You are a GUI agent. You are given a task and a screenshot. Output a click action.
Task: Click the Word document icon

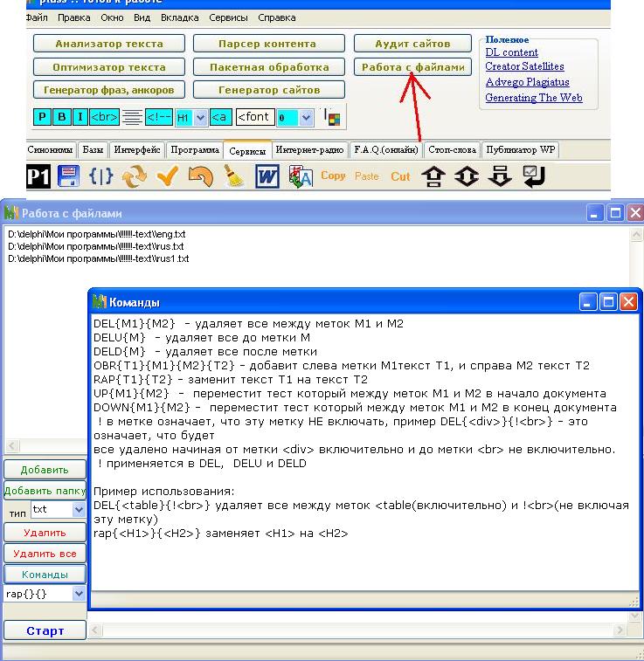pyautogui.click(x=267, y=176)
